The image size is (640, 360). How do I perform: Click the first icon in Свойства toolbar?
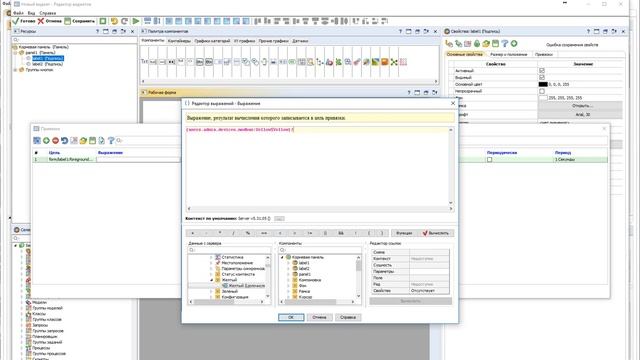click(x=449, y=43)
